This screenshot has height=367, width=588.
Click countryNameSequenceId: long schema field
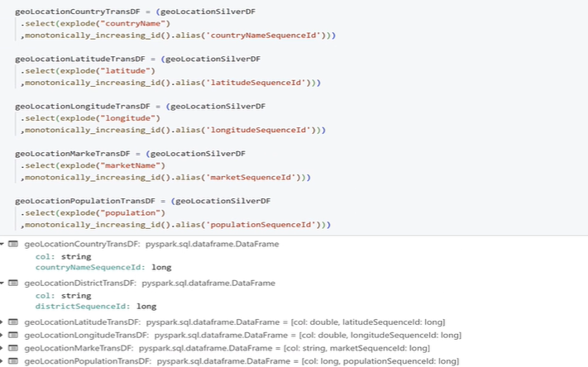click(103, 267)
